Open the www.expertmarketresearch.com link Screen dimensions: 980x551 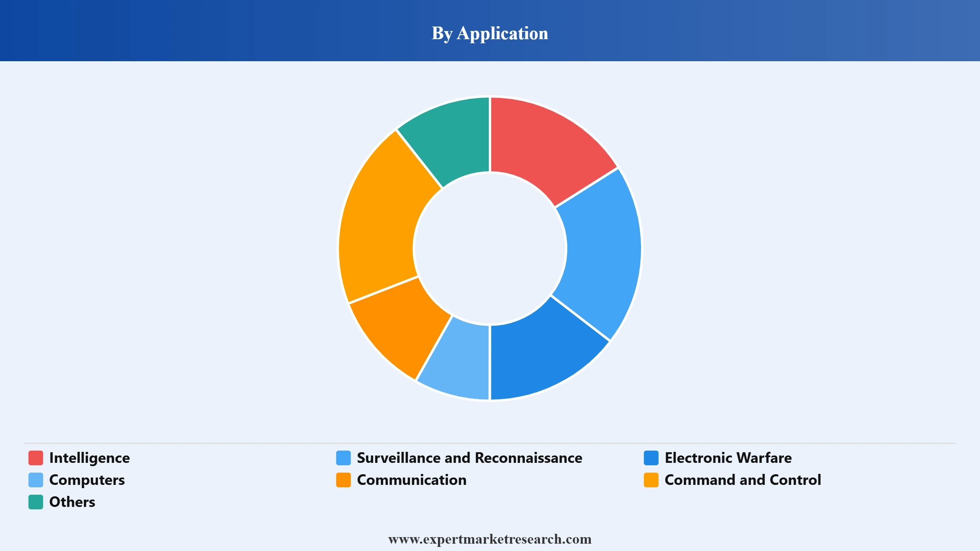490,539
